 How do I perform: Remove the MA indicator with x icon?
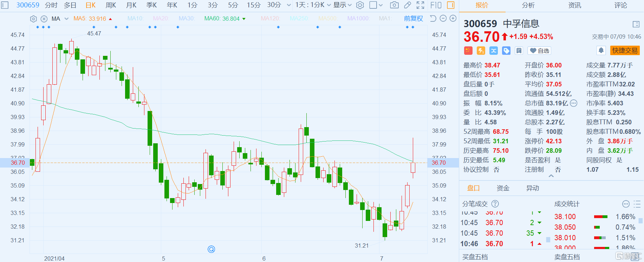[x=44, y=19]
